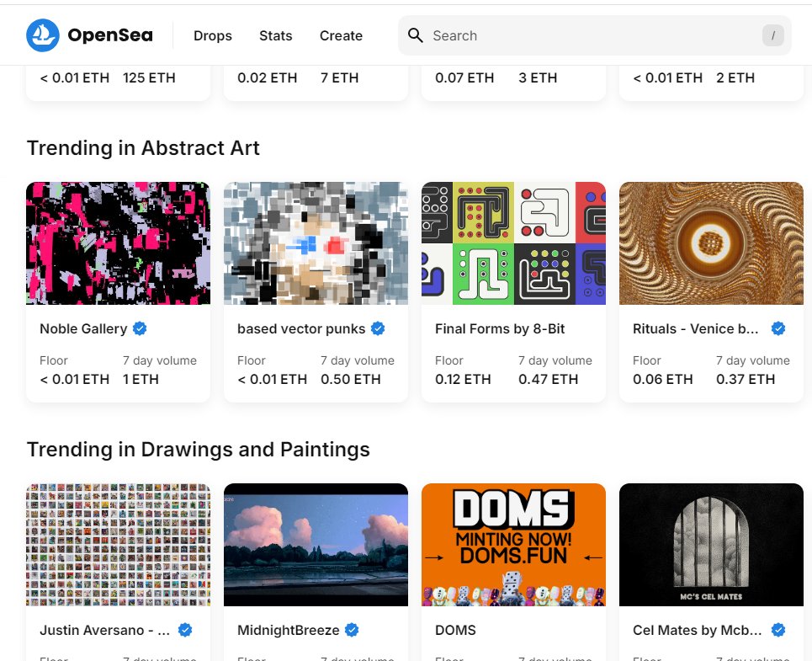The width and height of the screenshot is (812, 661).
Task: Open Justin Aversano collection name
Action: (x=105, y=631)
